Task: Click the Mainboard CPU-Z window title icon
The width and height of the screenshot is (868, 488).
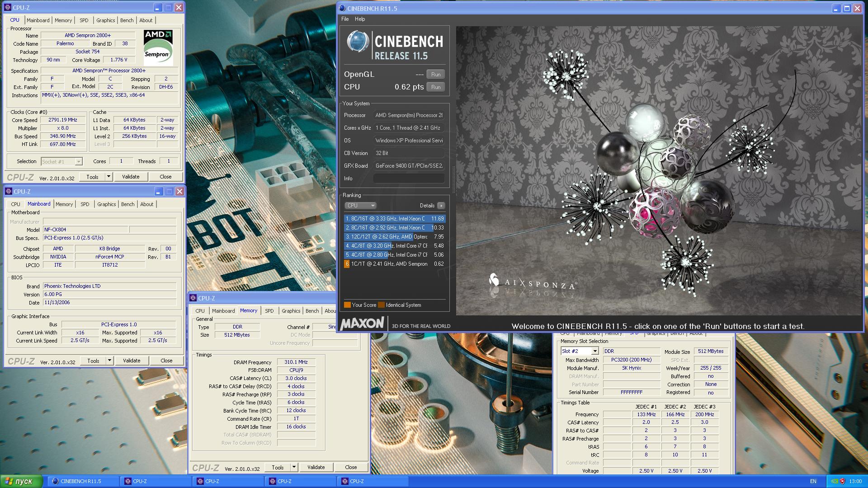Action: tap(9, 192)
